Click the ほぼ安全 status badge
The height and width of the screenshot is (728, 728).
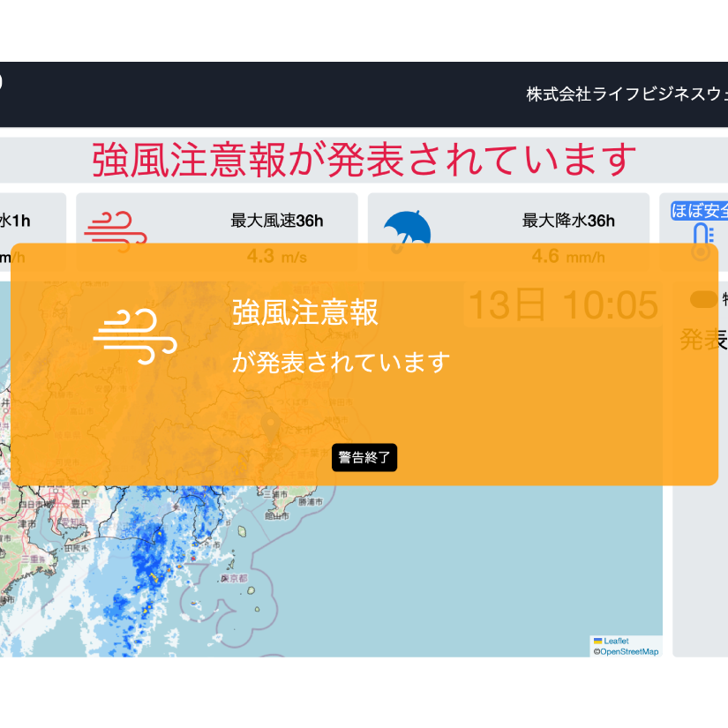701,210
